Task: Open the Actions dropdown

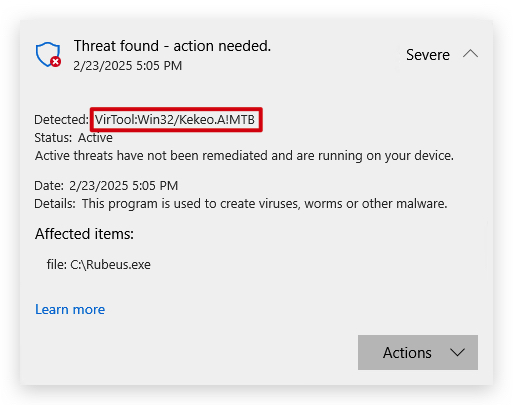Action: point(418,352)
